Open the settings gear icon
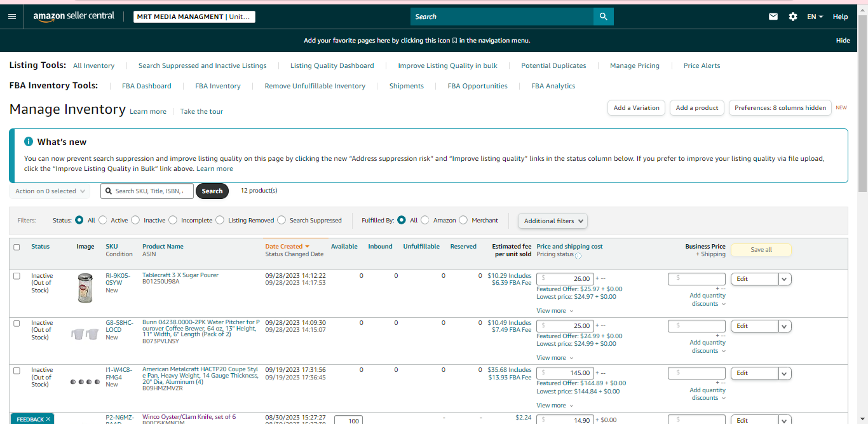Image resolution: width=868 pixels, height=424 pixels. 793,17
